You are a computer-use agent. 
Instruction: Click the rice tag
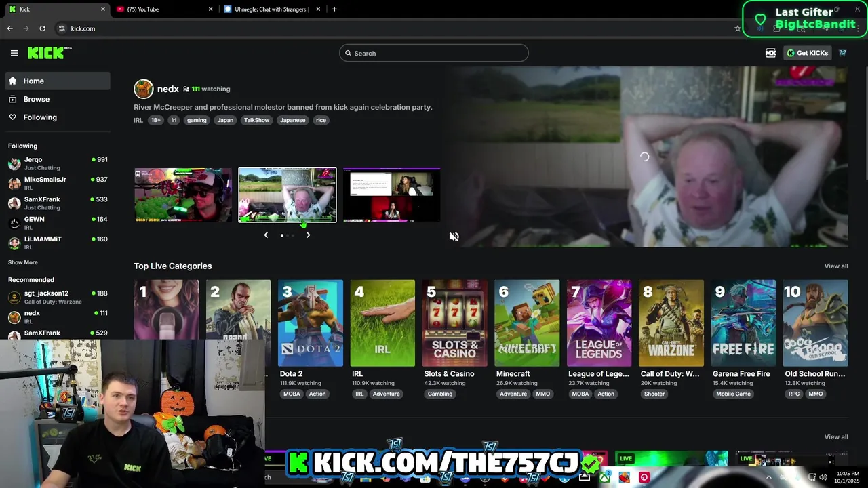[321, 120]
